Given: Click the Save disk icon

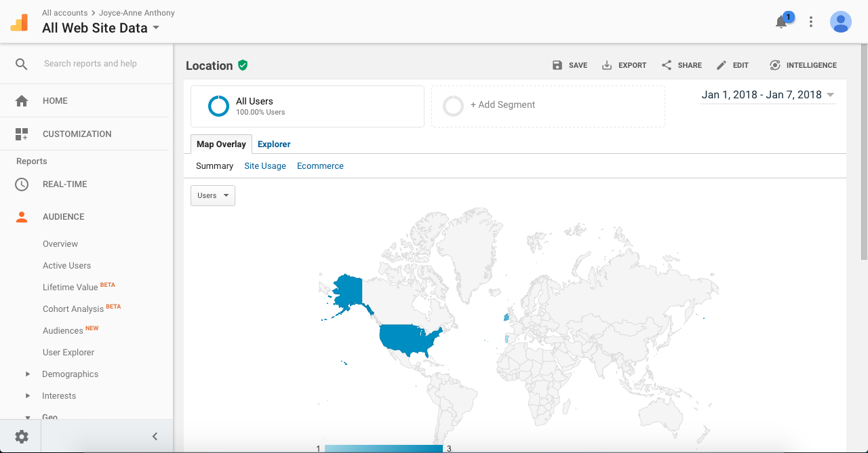Looking at the screenshot, I should point(557,65).
